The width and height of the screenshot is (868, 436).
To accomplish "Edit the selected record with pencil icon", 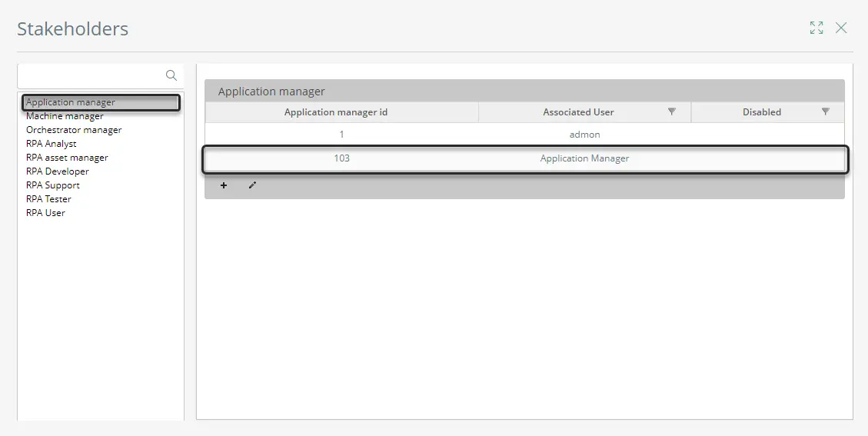I will (x=252, y=185).
